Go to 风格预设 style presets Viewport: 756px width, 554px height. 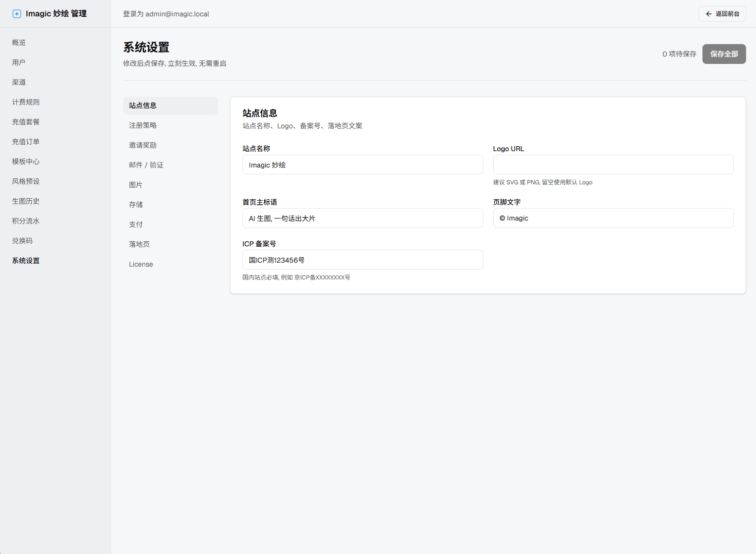[x=26, y=181]
